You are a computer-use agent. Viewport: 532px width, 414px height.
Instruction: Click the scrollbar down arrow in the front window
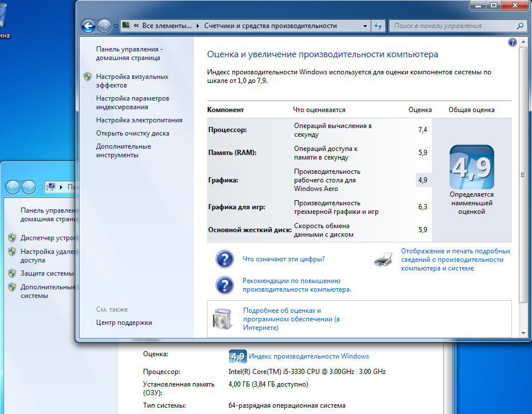click(523, 333)
